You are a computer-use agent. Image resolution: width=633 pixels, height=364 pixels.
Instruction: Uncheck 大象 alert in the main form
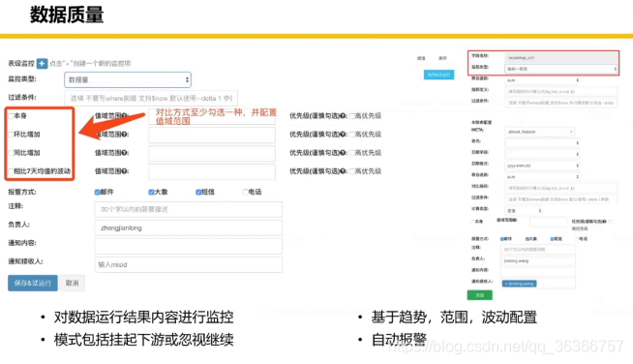[x=151, y=192]
